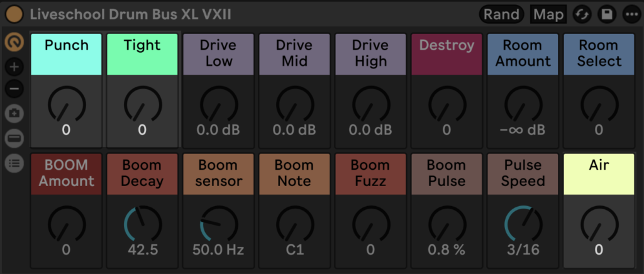This screenshot has height=274, width=644.
Task: Click the 0.0 dB Drive High value
Action: (x=371, y=130)
